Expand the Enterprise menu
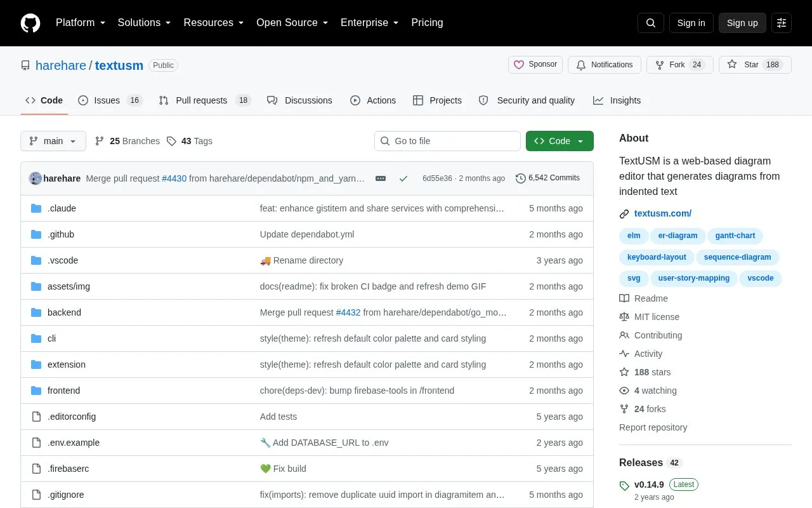 [x=370, y=23]
